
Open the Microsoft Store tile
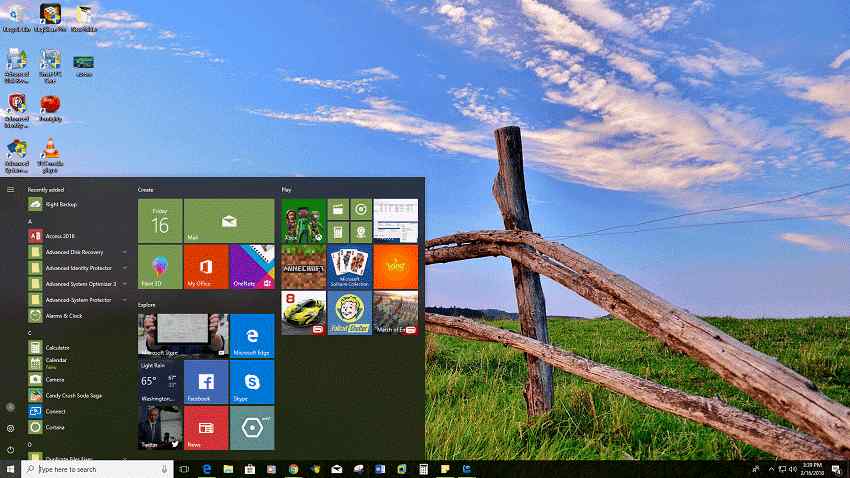(x=183, y=335)
